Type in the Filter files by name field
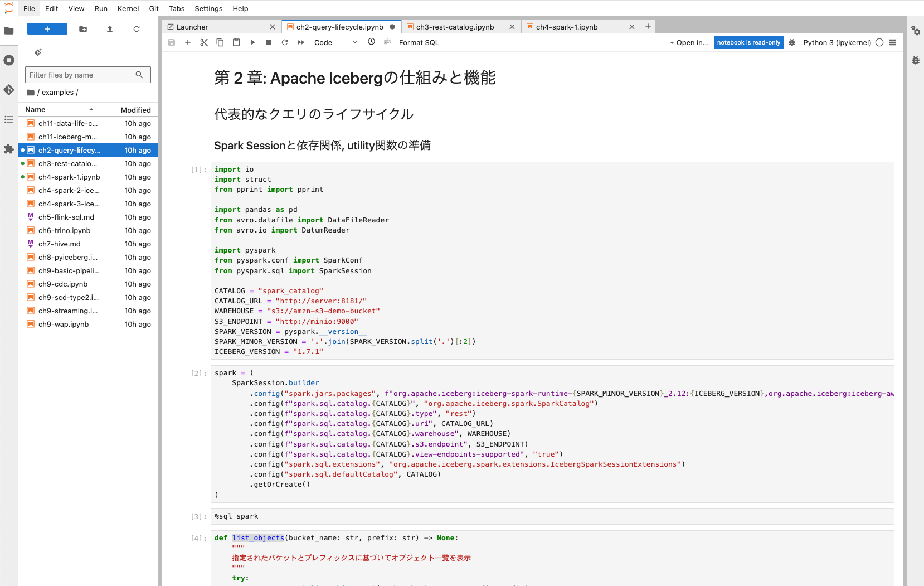This screenshot has width=924, height=586. [81, 75]
